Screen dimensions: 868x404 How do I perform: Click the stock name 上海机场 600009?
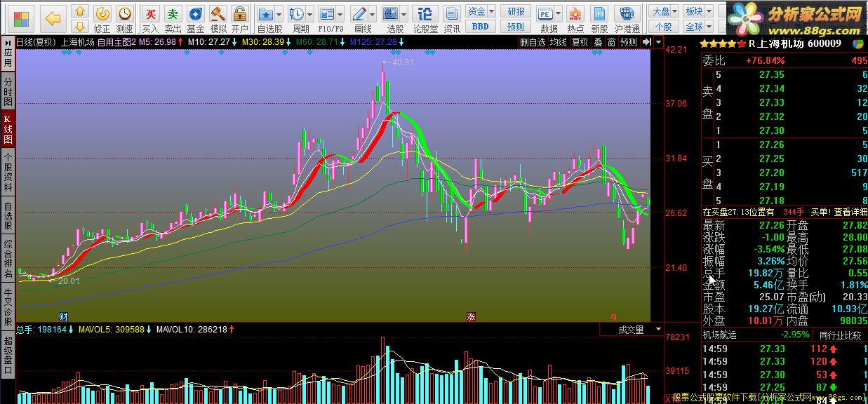coord(799,43)
